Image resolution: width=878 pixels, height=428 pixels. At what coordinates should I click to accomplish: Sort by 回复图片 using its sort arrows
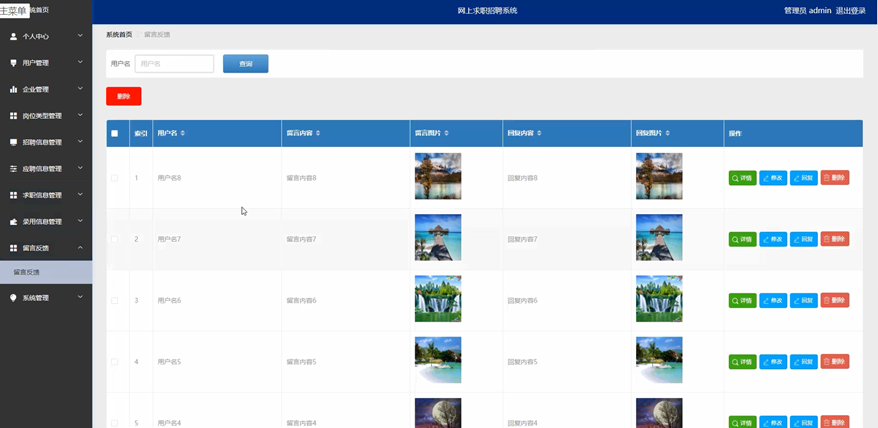point(667,133)
